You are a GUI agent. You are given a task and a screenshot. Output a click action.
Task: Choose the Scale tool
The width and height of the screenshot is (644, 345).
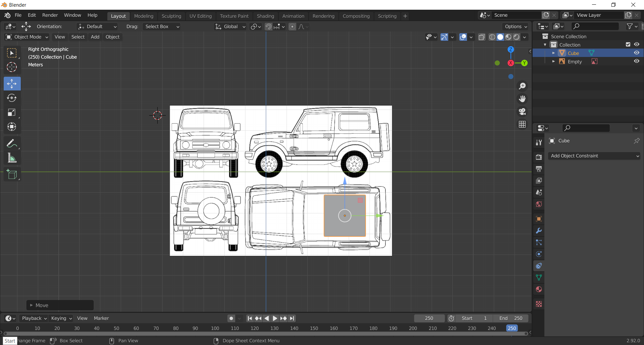(x=12, y=112)
